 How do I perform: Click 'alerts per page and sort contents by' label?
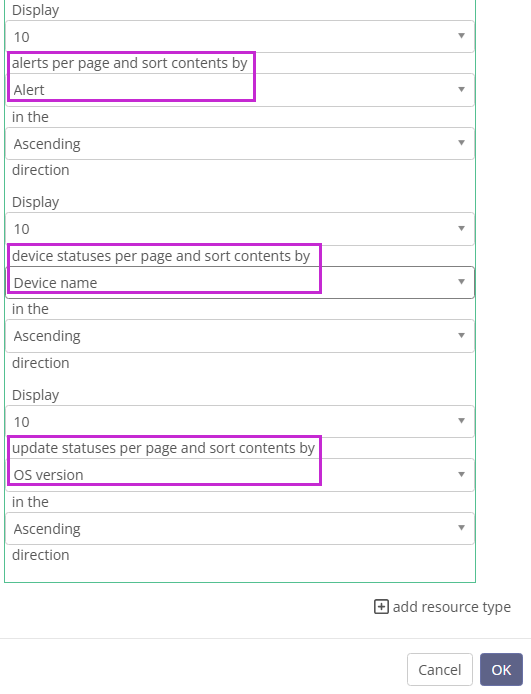point(129,63)
